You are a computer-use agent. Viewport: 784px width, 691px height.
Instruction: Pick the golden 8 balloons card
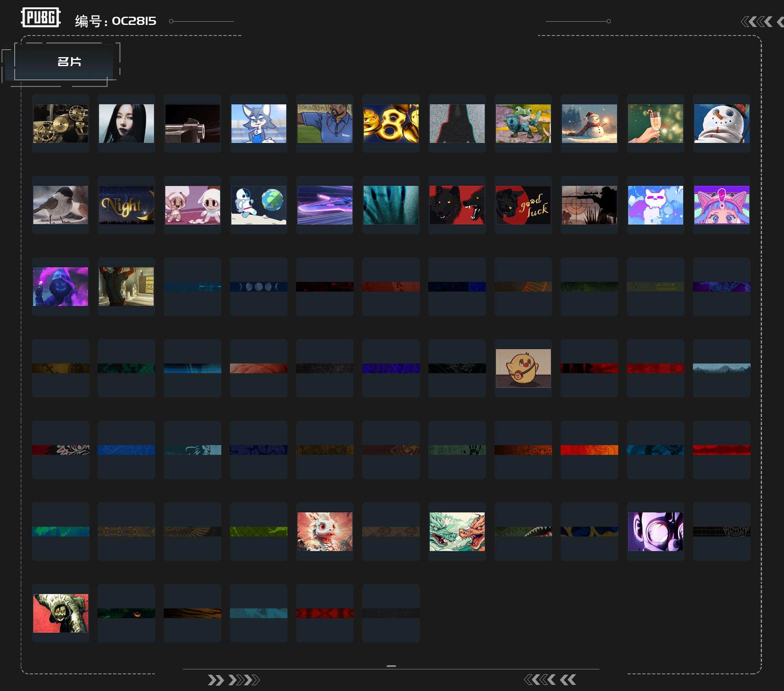click(x=391, y=123)
